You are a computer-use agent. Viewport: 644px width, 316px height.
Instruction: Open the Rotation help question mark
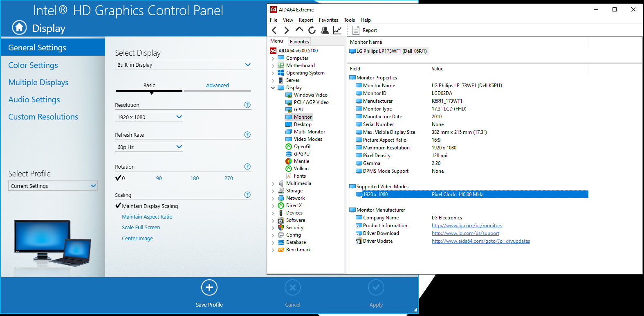coord(247,167)
